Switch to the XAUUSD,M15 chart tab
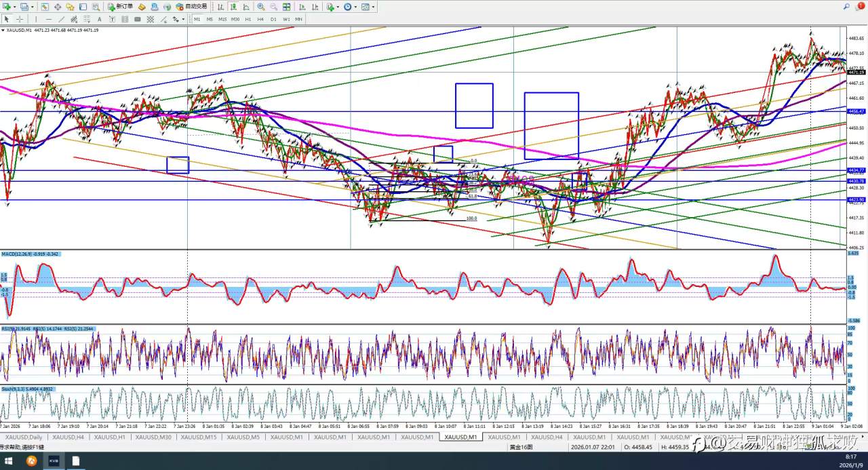 (199, 437)
